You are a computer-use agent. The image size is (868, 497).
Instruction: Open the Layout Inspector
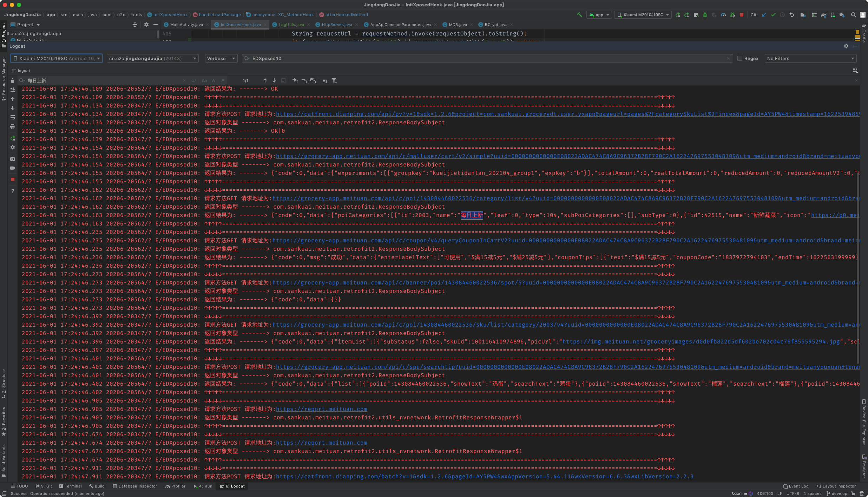(x=836, y=486)
